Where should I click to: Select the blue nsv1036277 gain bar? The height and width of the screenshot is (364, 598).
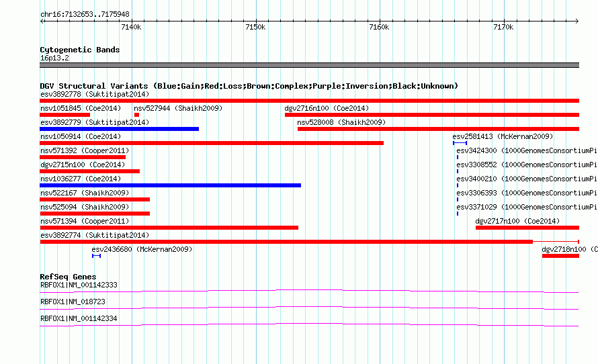point(171,185)
